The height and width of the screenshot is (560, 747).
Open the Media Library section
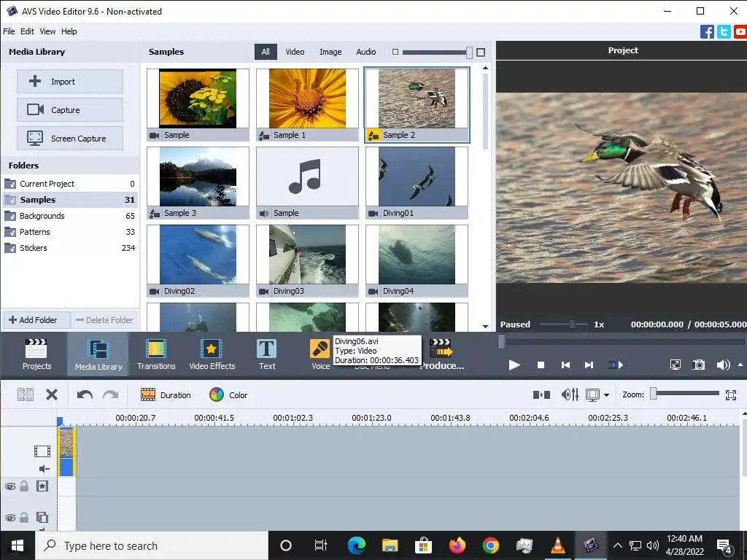click(x=98, y=354)
